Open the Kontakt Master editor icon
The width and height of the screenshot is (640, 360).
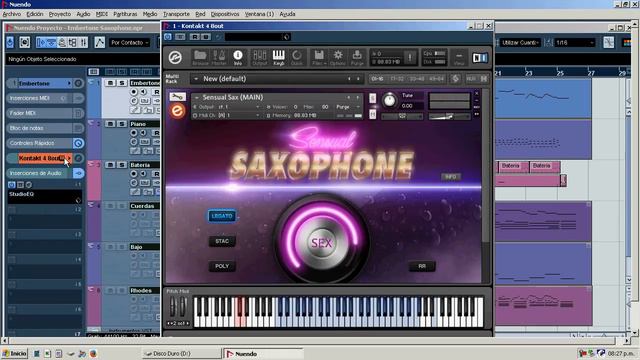pyautogui.click(x=219, y=57)
